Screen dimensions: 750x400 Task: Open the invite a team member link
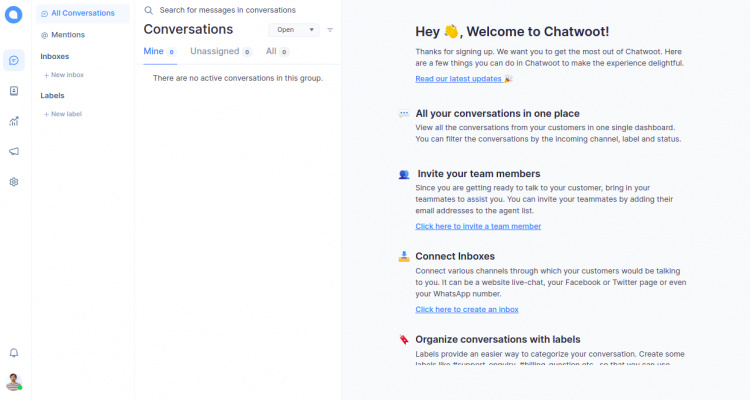tap(478, 226)
